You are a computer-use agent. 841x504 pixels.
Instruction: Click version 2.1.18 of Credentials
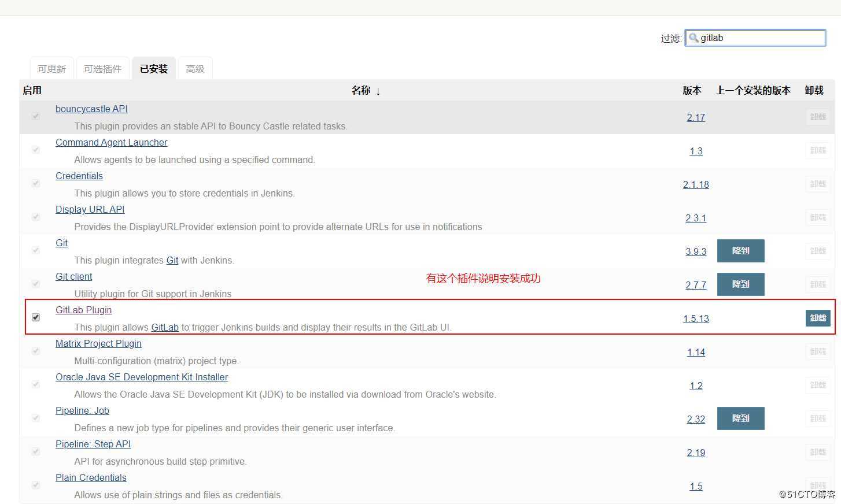pos(696,184)
